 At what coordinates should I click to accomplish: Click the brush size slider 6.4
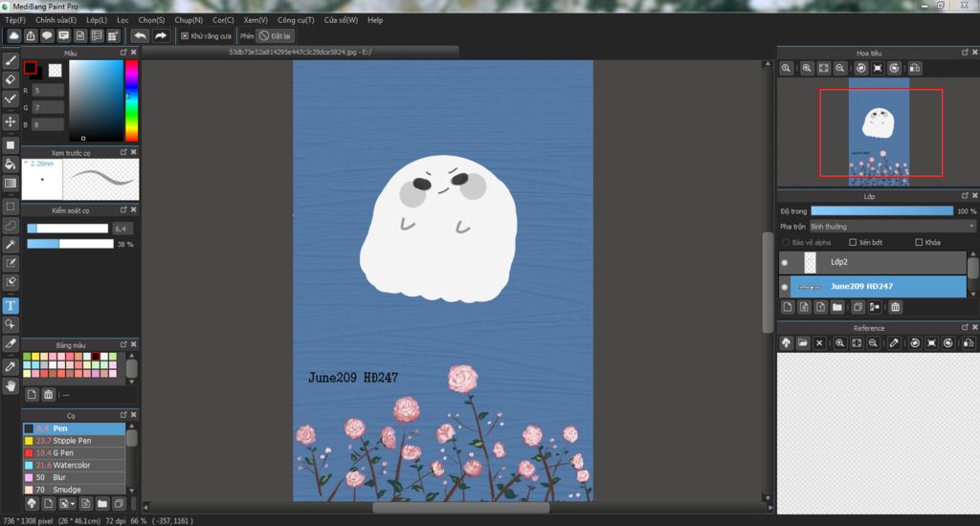pyautogui.click(x=68, y=229)
